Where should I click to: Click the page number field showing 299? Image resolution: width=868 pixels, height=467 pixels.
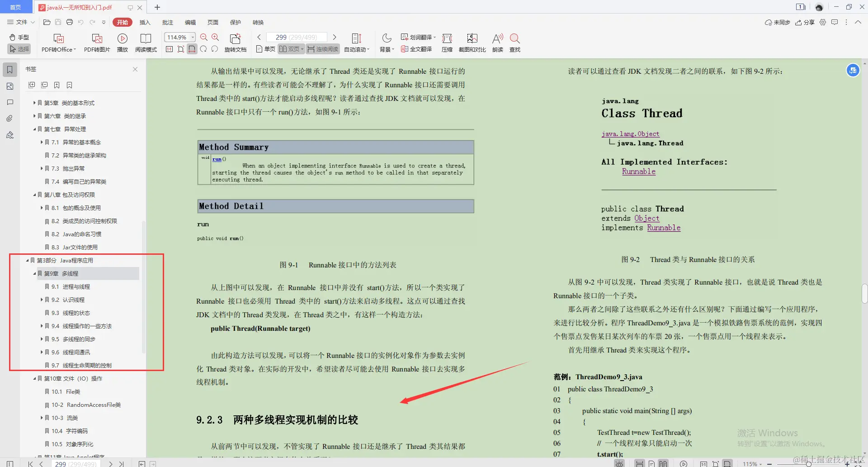[x=297, y=37]
